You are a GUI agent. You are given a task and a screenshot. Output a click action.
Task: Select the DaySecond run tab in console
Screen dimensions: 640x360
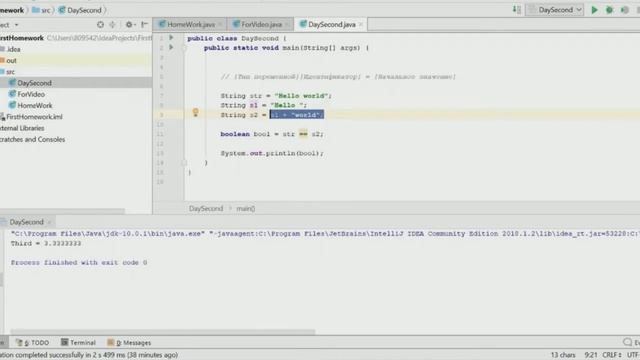pyautogui.click(x=26, y=222)
